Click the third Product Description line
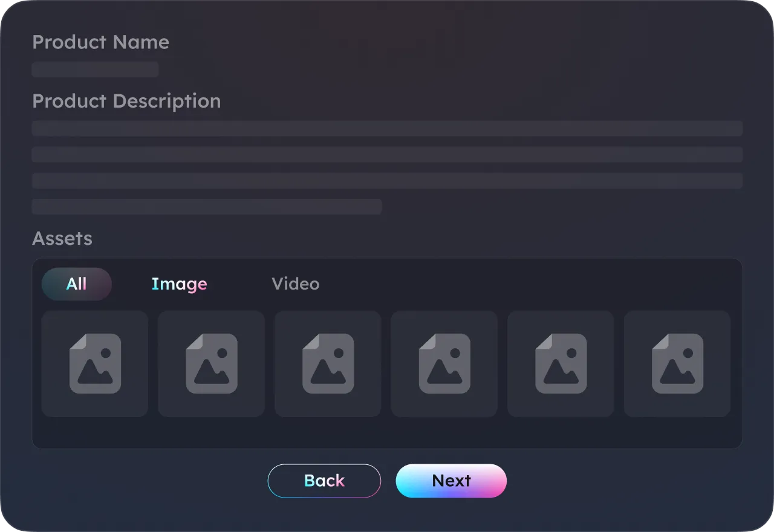The image size is (774, 532). click(x=387, y=181)
